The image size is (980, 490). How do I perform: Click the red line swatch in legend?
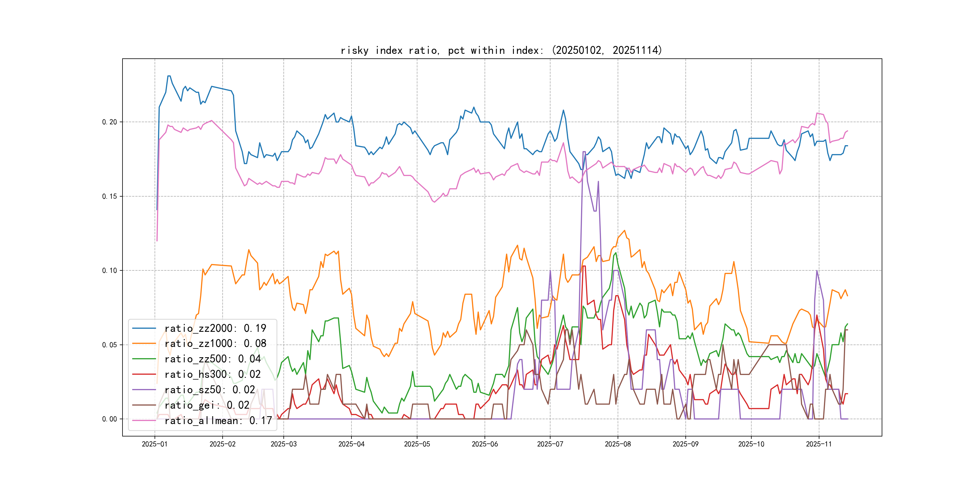coord(144,374)
